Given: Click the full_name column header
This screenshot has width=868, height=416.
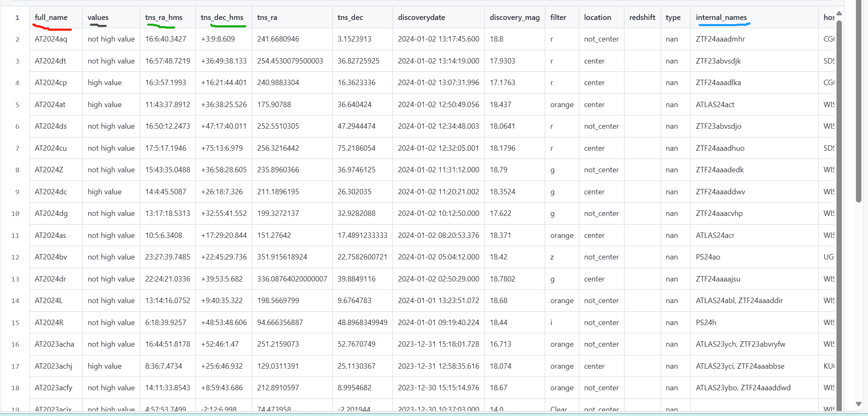Looking at the screenshot, I should pos(51,17).
